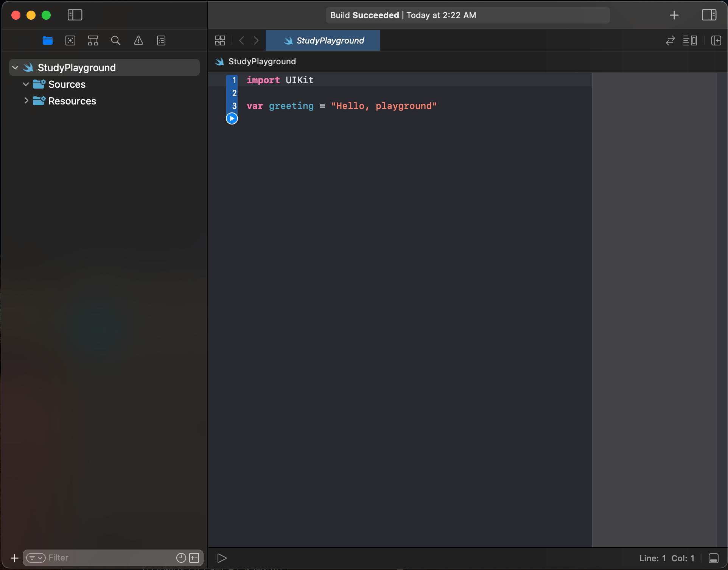Image resolution: width=728 pixels, height=570 pixels.
Task: Click the related items grid icon
Action: pyautogui.click(x=220, y=40)
